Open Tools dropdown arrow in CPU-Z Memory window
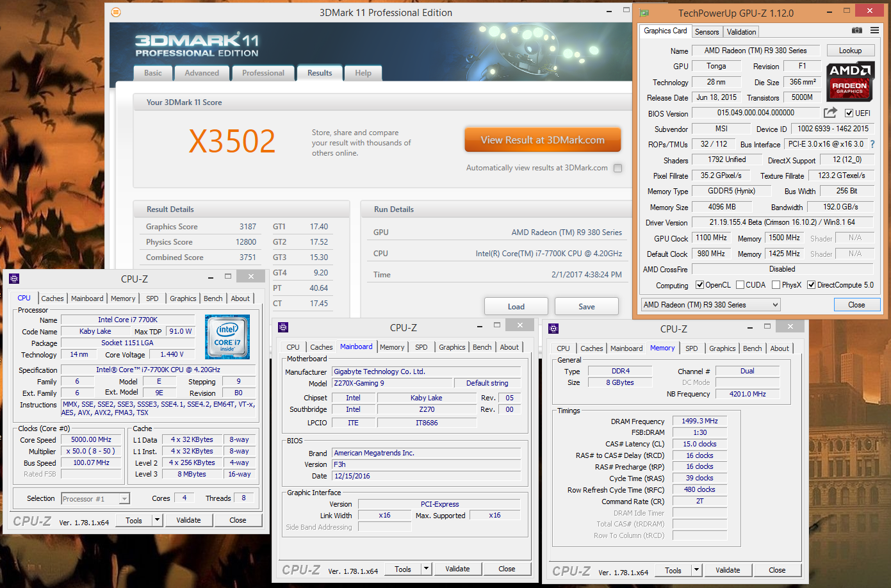Viewport: 891px width, 588px height. pos(696,570)
